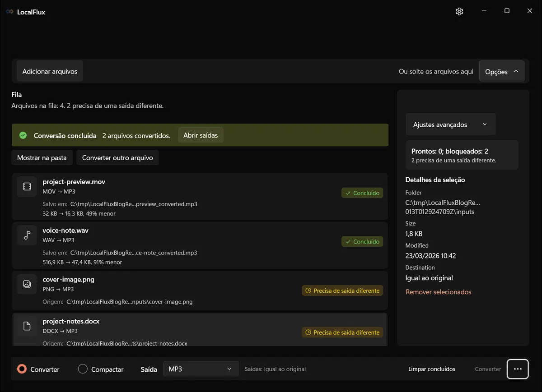The height and width of the screenshot is (392, 542).
Task: Click the '516,9 KB → 47,4 KB, 91% menor' text
Action: 82,262
